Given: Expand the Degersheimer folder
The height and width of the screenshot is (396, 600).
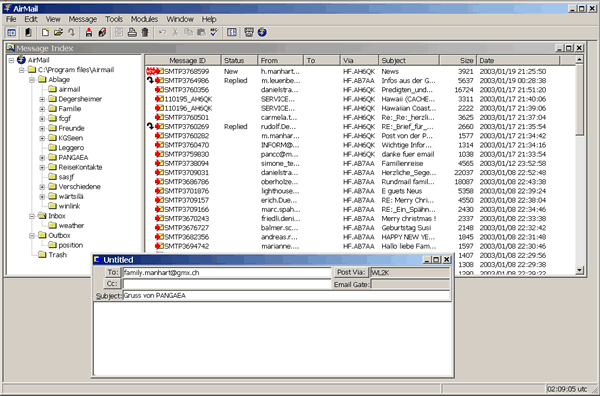Looking at the screenshot, I should pos(42,99).
